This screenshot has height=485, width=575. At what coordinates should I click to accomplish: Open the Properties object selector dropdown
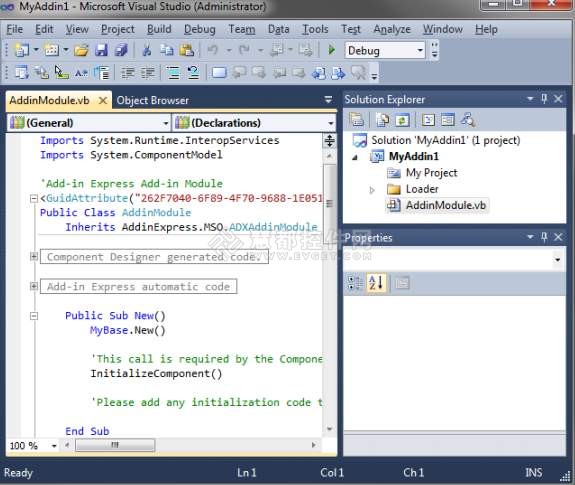click(557, 260)
